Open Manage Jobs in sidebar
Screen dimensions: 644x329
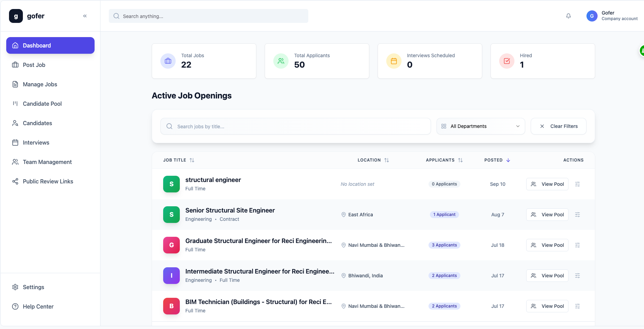click(x=40, y=84)
